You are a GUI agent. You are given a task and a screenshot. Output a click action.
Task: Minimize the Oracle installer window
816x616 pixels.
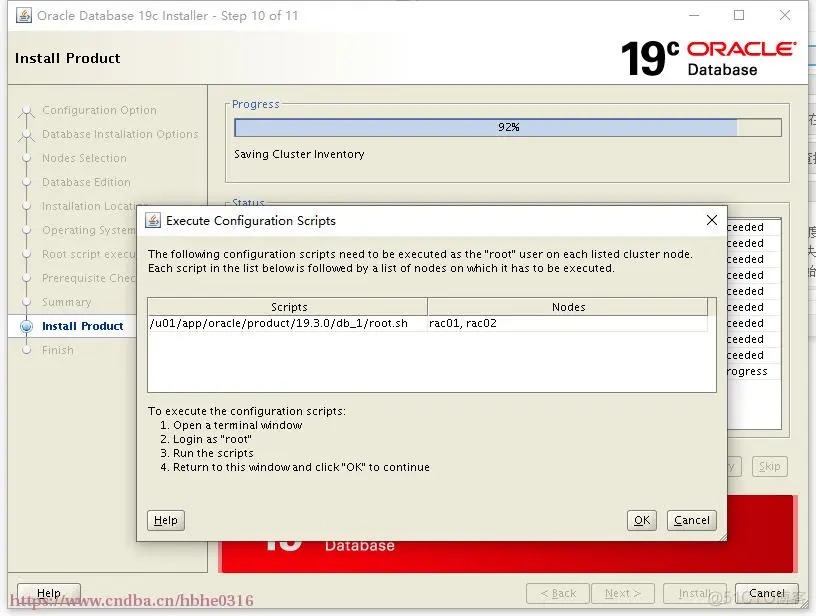(694, 16)
